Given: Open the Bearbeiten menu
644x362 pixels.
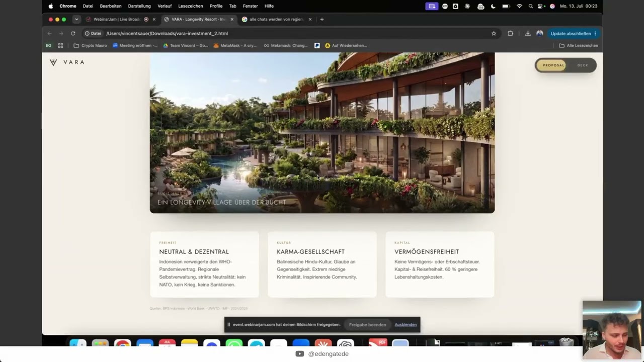Looking at the screenshot, I should (x=111, y=6).
